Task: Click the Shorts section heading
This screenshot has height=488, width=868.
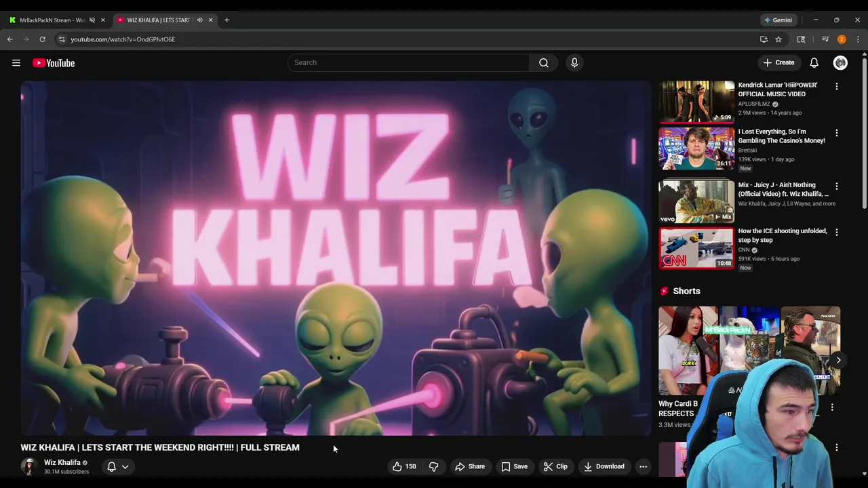Action: 686,291
